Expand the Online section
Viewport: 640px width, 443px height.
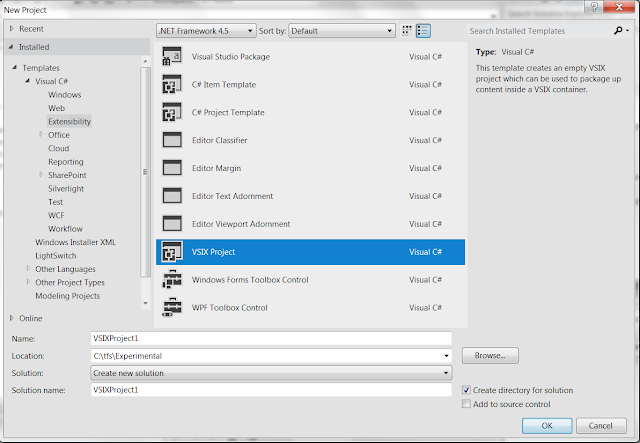(12, 318)
